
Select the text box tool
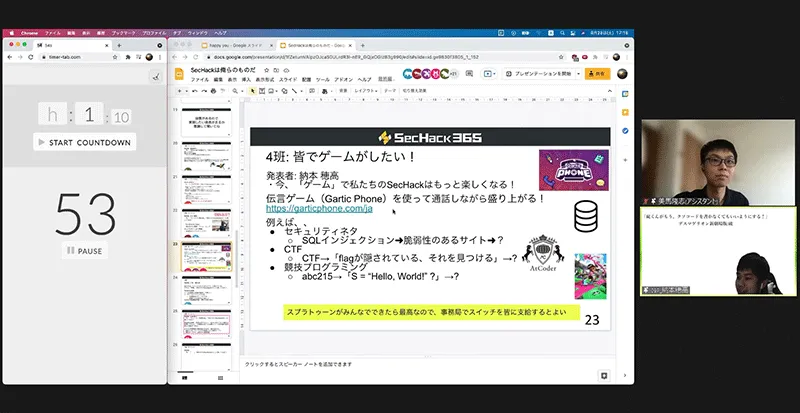tap(262, 91)
